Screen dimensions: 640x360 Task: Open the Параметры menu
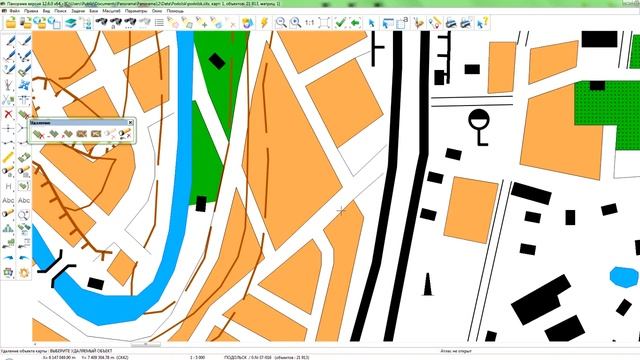[x=136, y=11]
